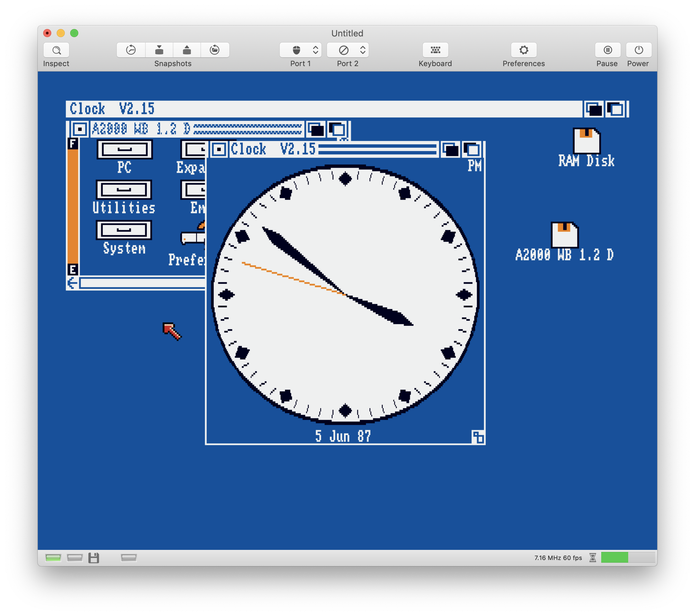Screen dimensions: 695x616
Task: Toggle the emulator Power button
Action: 639,50
